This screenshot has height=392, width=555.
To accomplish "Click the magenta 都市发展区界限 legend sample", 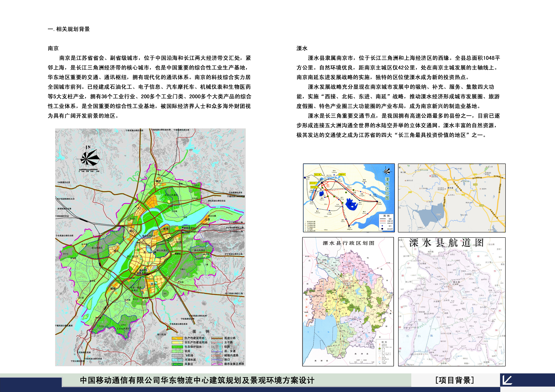I will 217,364.
